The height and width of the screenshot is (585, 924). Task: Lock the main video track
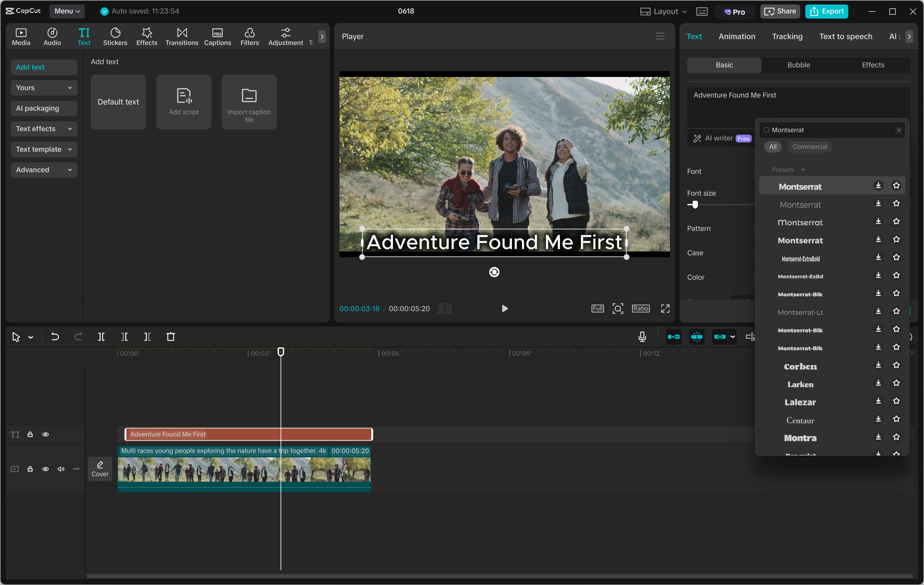coord(30,469)
